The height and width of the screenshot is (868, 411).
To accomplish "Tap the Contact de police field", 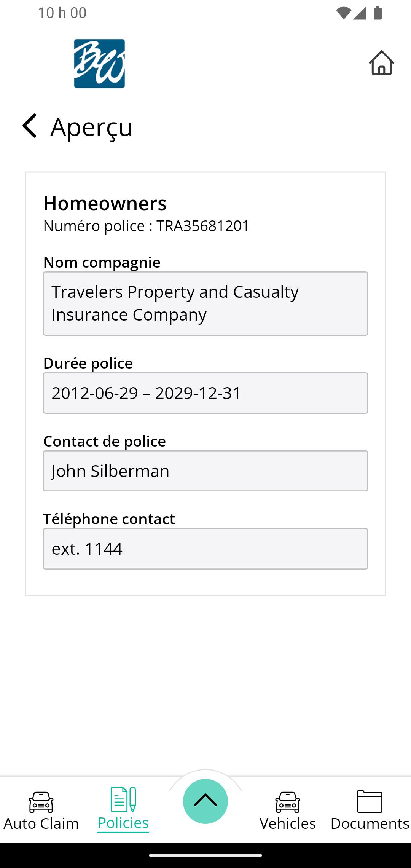I will [x=205, y=471].
